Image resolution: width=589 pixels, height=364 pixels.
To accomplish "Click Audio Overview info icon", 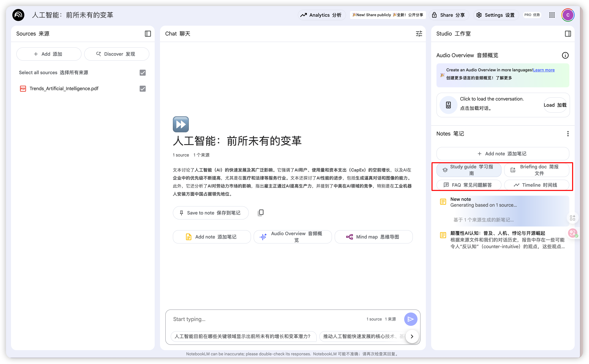I will 565,55.
